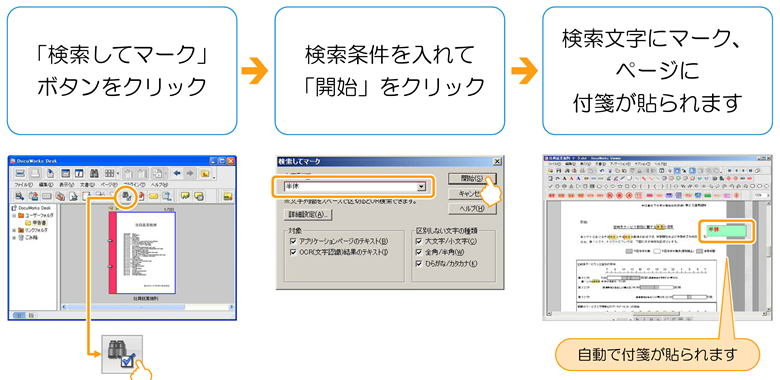This screenshot has width=780, height=380.
Task: Click the blue back arrow in Desk toolbar
Action: click(x=177, y=173)
